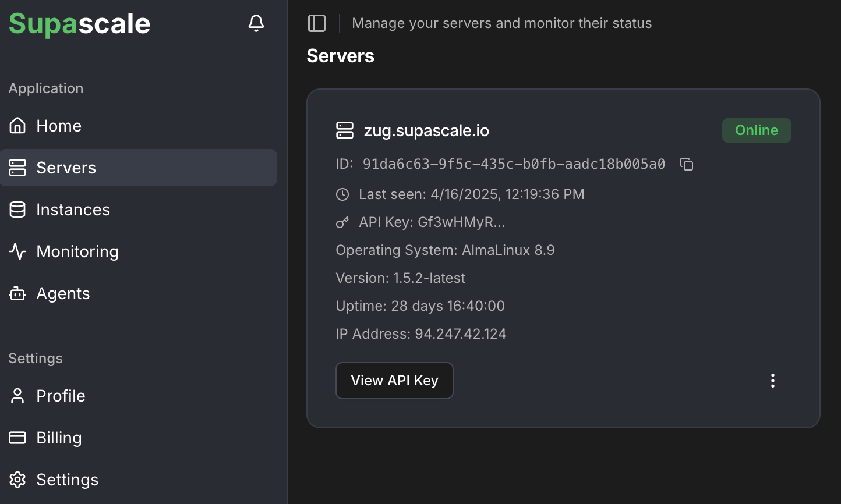The width and height of the screenshot is (841, 504).
Task: Click the Manage your servers subtitle
Action: (x=501, y=23)
